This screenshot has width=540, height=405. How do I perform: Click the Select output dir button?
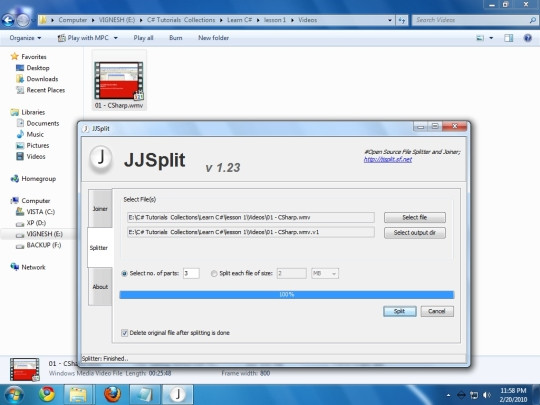[x=415, y=233]
